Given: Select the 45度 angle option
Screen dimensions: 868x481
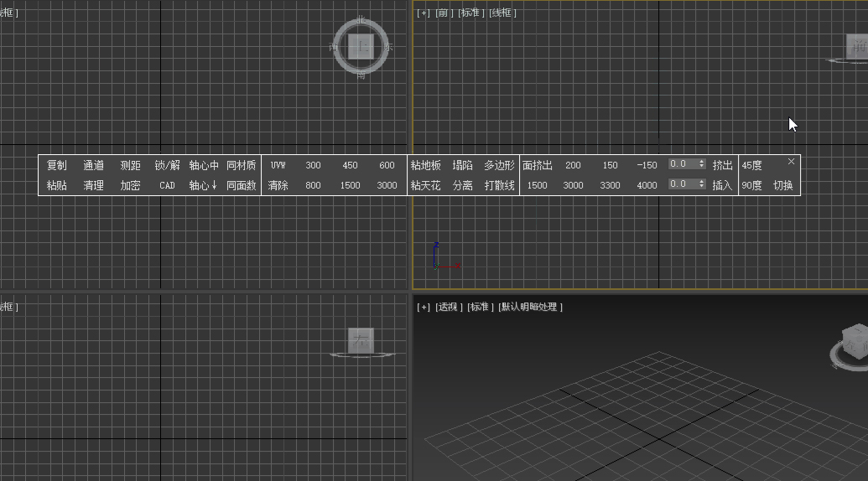Looking at the screenshot, I should tap(751, 165).
